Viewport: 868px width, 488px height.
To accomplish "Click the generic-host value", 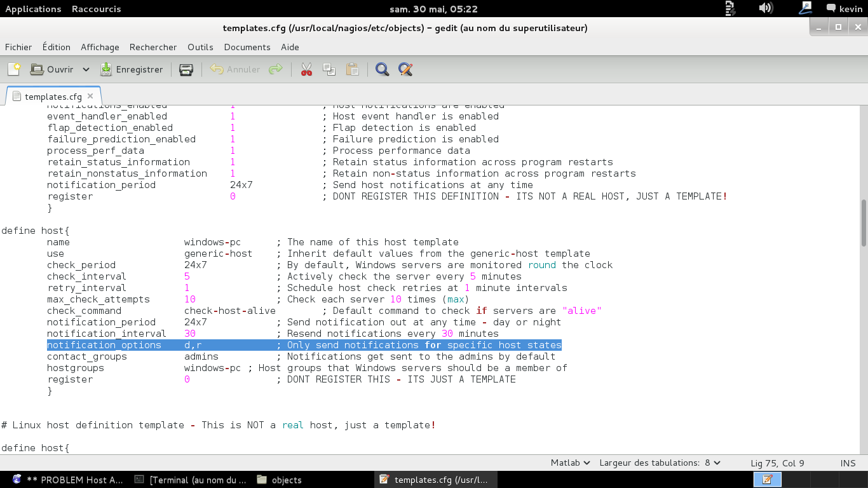I will pyautogui.click(x=218, y=254).
